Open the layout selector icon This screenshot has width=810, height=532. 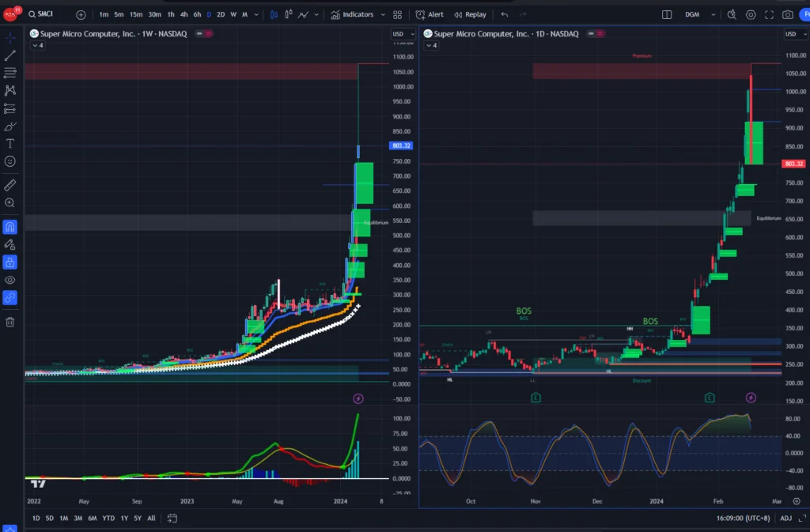click(667, 14)
